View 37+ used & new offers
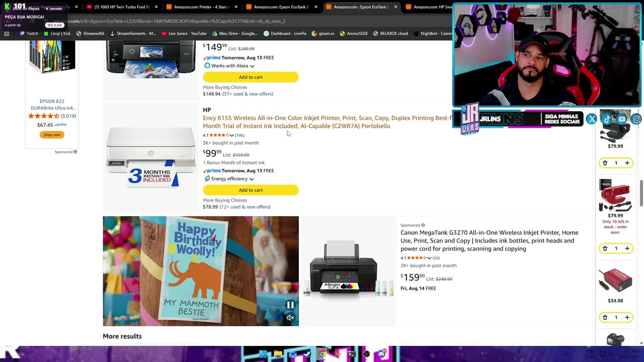This screenshot has height=362, width=644. pyautogui.click(x=248, y=94)
